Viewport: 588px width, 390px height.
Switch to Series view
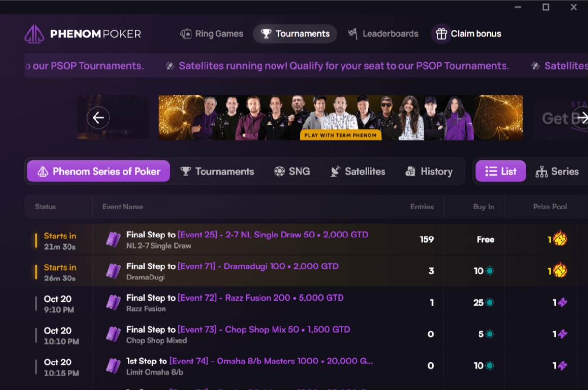point(557,171)
